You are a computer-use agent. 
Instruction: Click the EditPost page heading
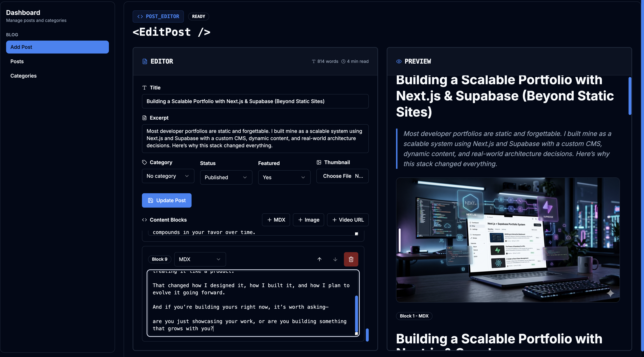171,32
